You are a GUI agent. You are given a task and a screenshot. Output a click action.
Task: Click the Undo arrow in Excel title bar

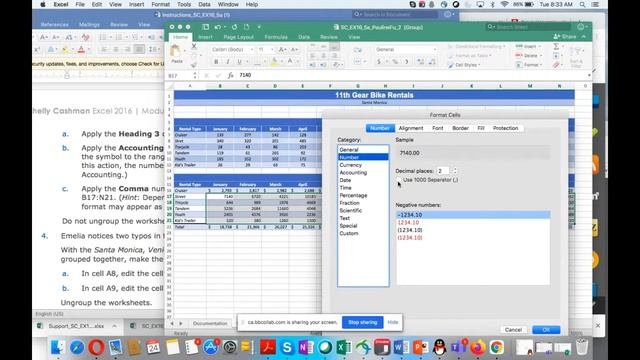pos(218,27)
